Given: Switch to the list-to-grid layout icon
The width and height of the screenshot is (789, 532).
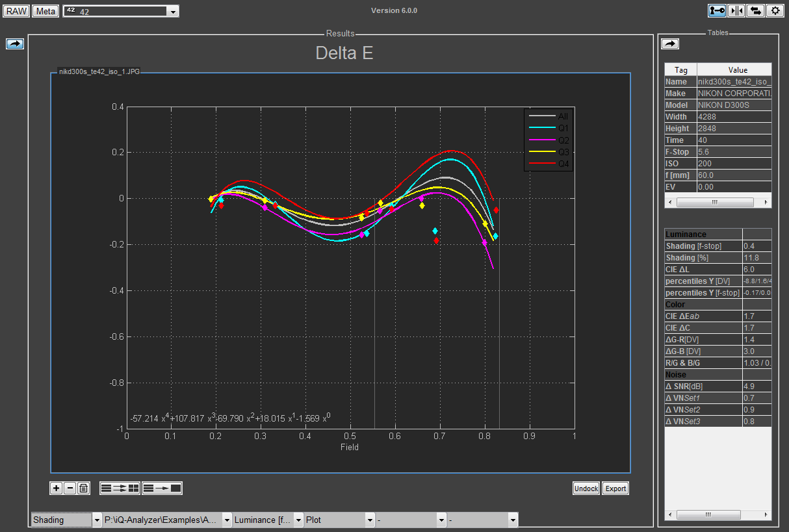Looking at the screenshot, I should tap(120, 488).
